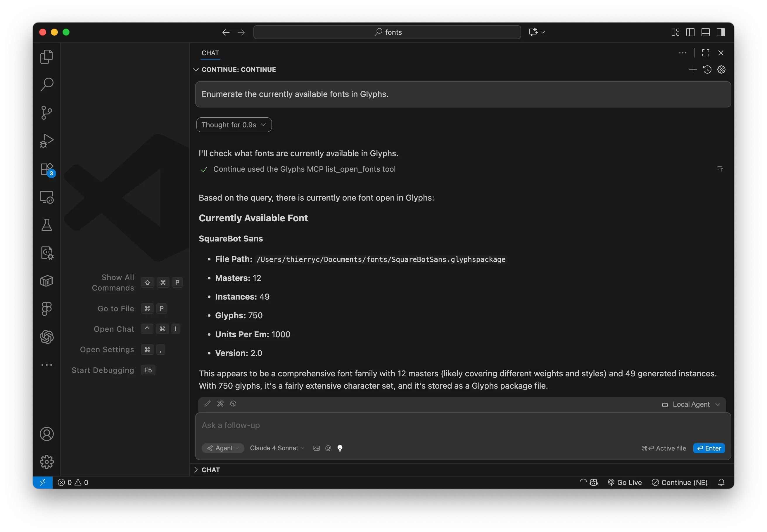Open the Explorer view in activity bar
The width and height of the screenshot is (767, 532).
(x=46, y=57)
